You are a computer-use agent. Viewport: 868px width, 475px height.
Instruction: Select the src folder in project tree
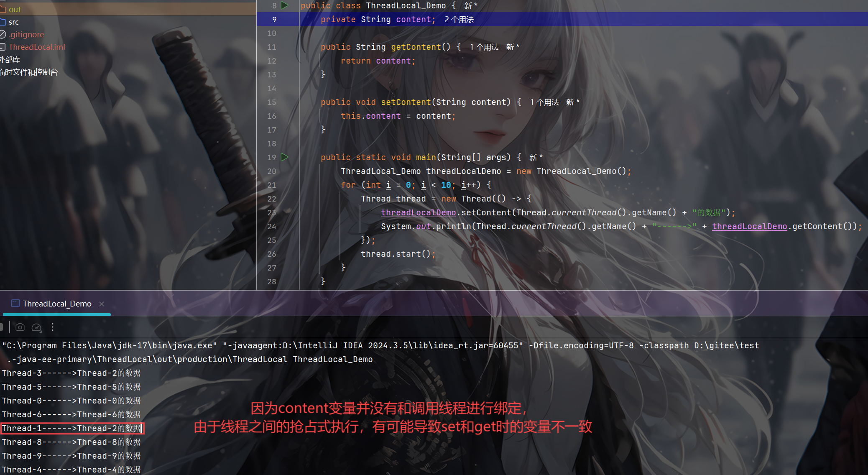13,22
